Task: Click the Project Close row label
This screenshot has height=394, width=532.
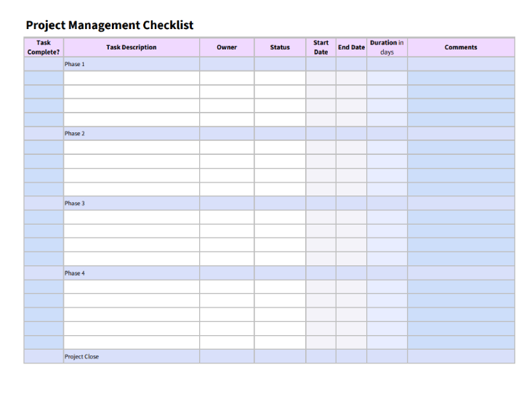Action: coord(82,357)
